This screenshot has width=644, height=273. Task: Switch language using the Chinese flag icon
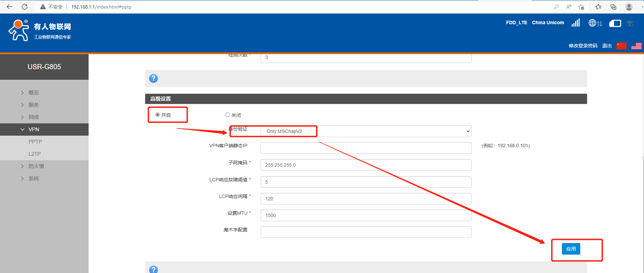pos(622,46)
